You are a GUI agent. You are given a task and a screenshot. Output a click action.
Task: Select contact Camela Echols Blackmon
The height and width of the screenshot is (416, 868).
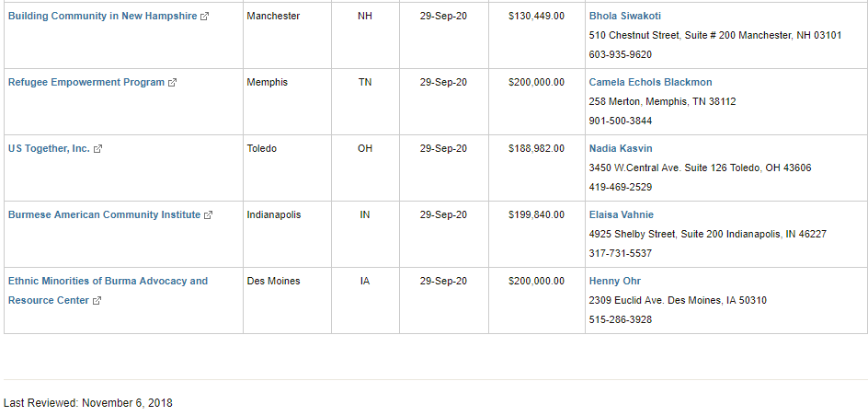(x=650, y=83)
